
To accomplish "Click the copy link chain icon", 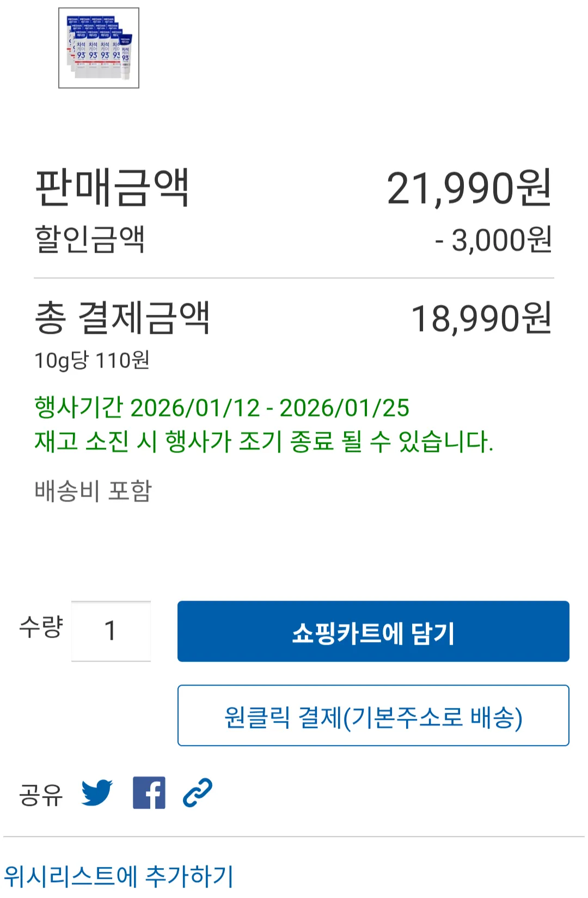I will coord(197,792).
